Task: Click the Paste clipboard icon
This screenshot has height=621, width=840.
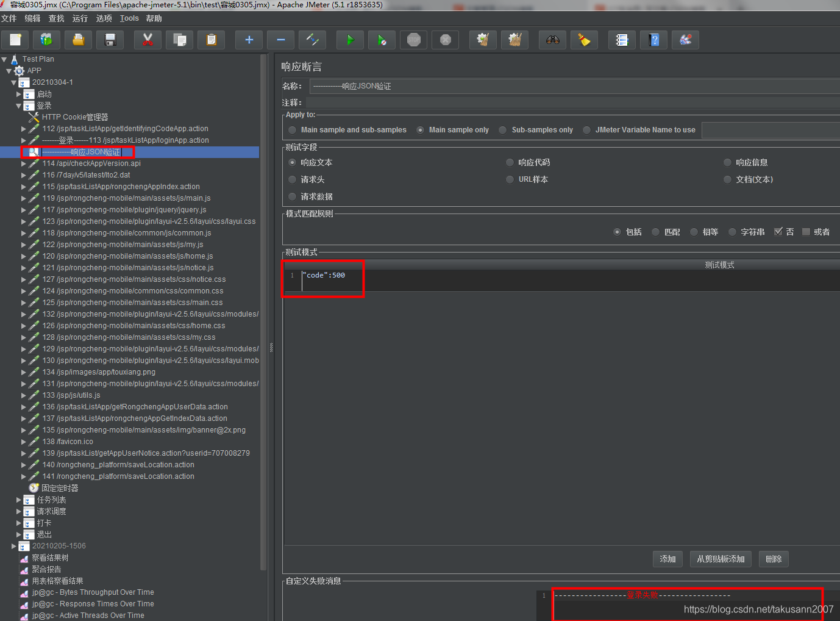Action: tap(211, 40)
